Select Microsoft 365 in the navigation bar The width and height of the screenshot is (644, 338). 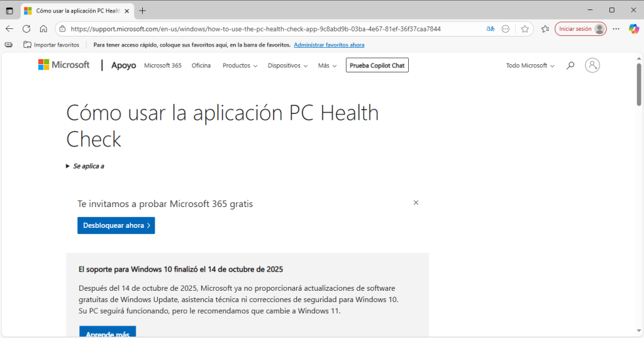[162, 65]
